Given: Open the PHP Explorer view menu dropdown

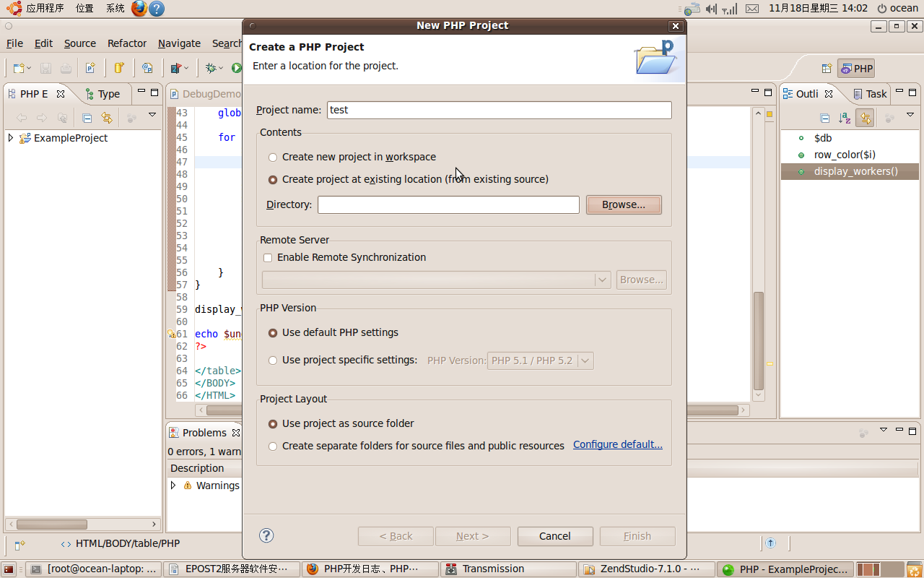Looking at the screenshot, I should point(152,115).
